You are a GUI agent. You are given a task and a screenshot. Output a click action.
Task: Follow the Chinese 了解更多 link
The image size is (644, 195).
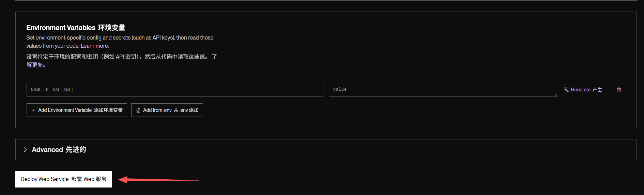click(35, 65)
